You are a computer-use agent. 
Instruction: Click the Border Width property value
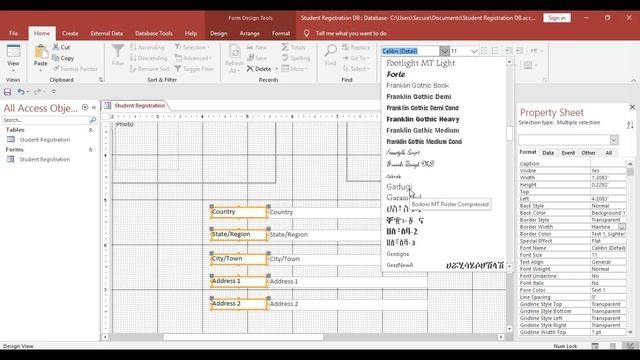(604, 227)
